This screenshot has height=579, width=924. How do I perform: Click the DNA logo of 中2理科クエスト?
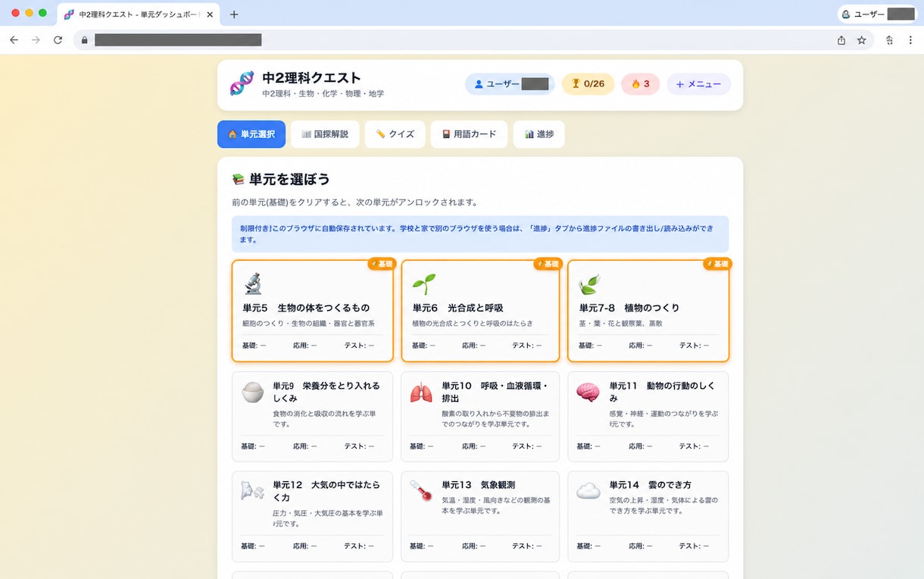[x=242, y=83]
